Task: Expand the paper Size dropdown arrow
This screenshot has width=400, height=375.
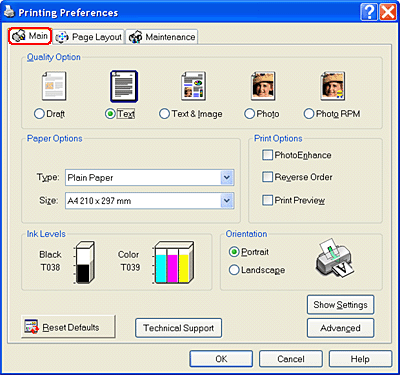Action: click(x=227, y=201)
